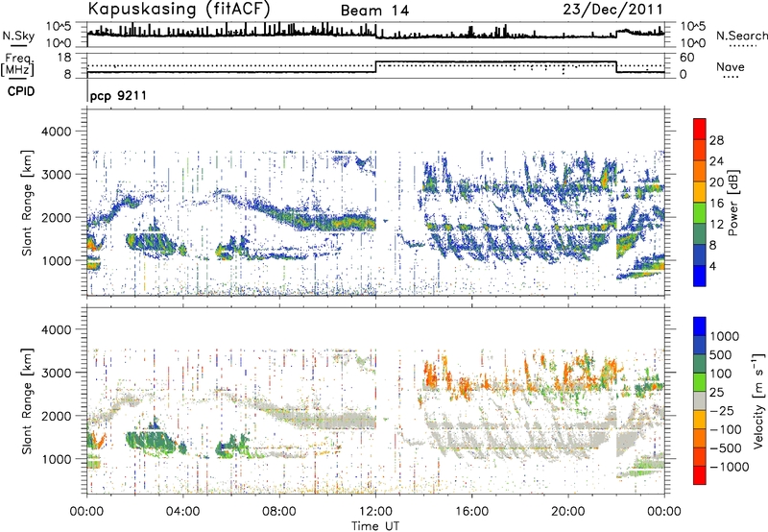Click the '60' Nave axis value
Image resolution: width=768 pixels, height=532 pixels.
pos(686,58)
